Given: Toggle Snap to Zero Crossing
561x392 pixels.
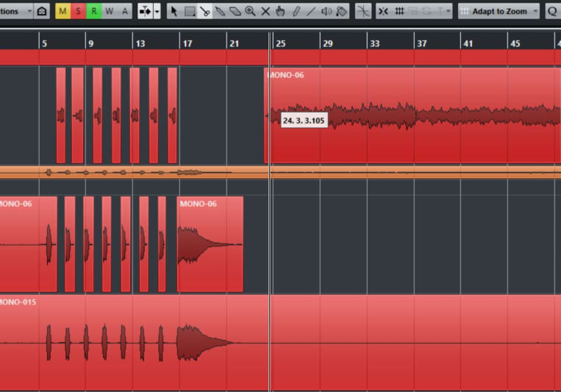Looking at the screenshot, I should (362, 11).
